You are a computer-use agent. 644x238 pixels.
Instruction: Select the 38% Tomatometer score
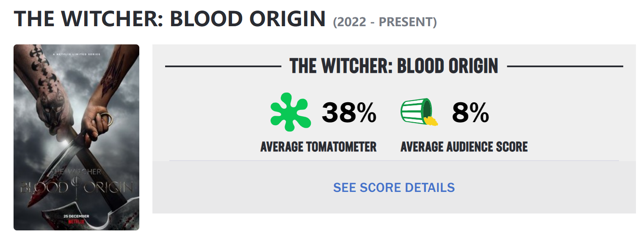(x=349, y=113)
